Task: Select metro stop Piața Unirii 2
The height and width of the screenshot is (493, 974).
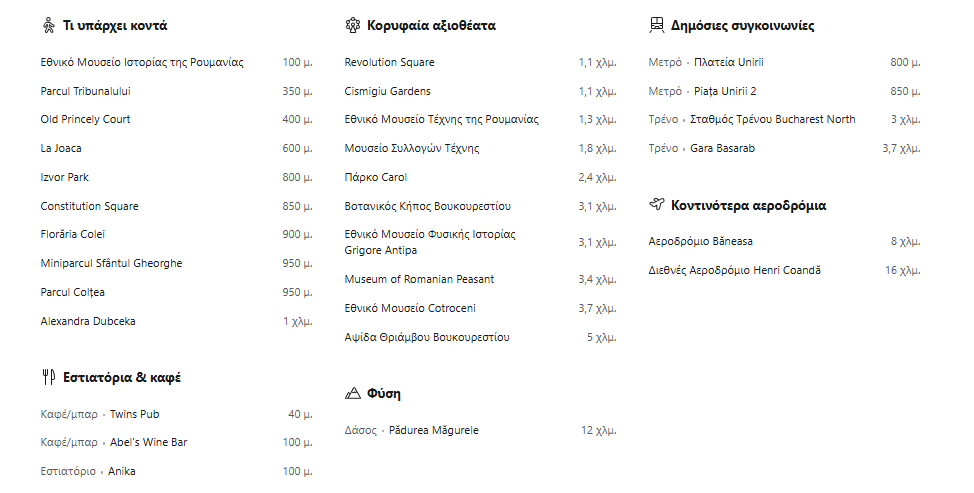Action: (x=725, y=91)
